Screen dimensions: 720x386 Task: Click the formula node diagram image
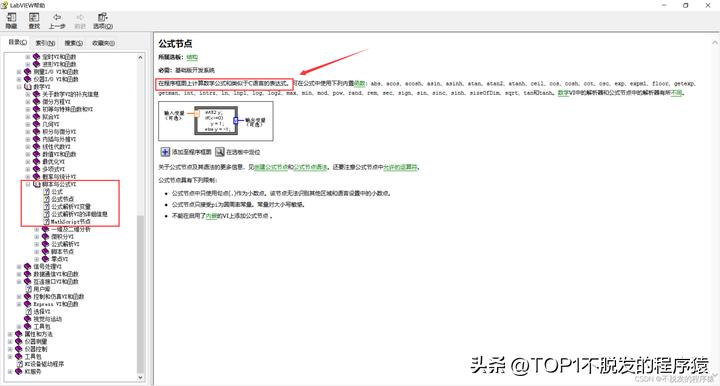pyautogui.click(x=216, y=121)
